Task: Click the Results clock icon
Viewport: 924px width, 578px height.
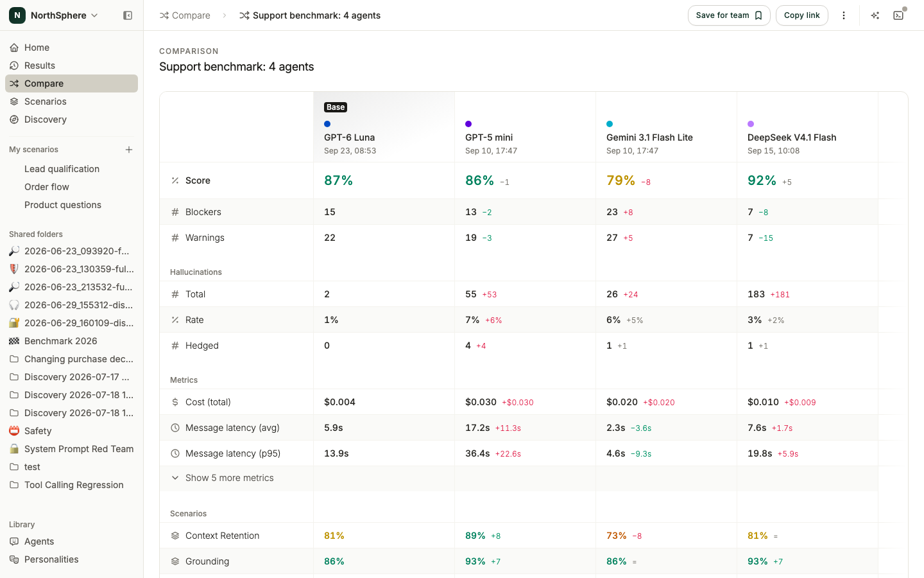Action: 14,66
